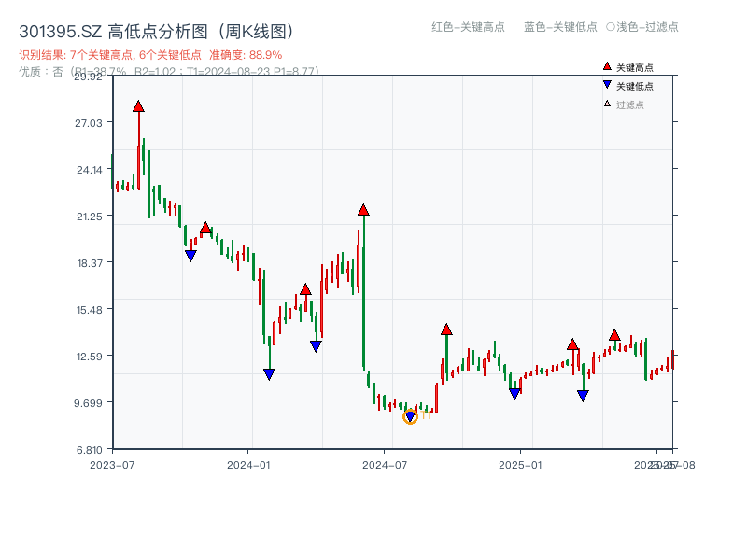Click the orange circled filter point on the chart
This screenshot has height=560, width=747.
410,416
